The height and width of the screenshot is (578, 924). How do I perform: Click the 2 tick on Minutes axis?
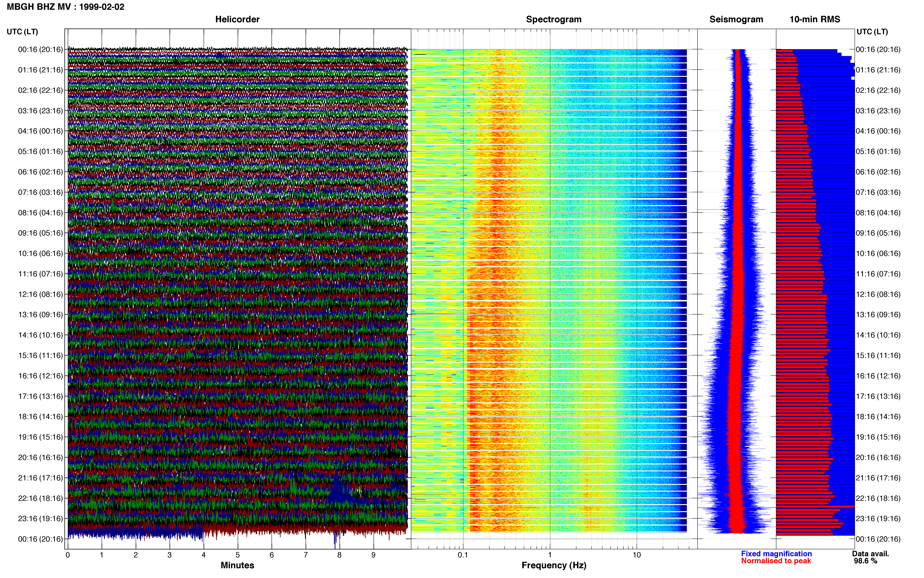(x=136, y=555)
